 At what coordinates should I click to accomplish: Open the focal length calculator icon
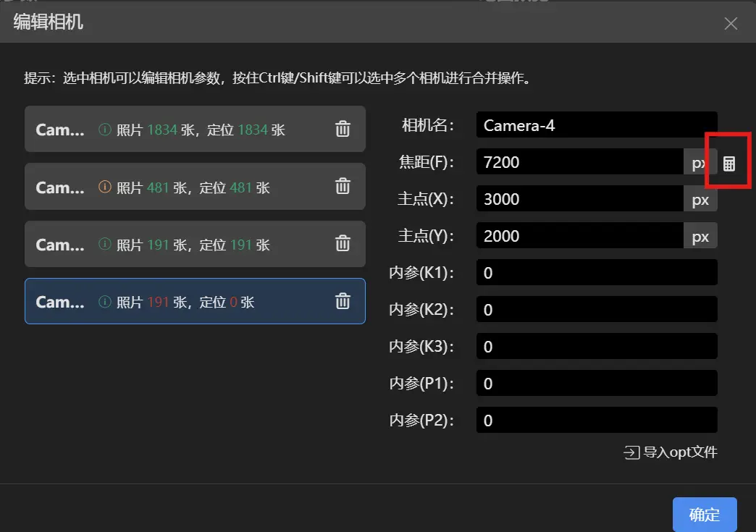point(729,164)
